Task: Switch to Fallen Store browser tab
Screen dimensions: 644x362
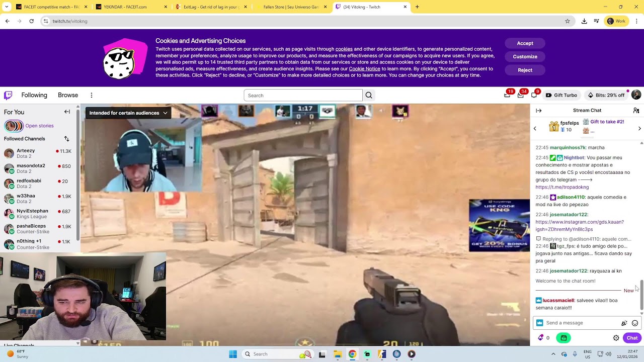Action: click(x=290, y=7)
